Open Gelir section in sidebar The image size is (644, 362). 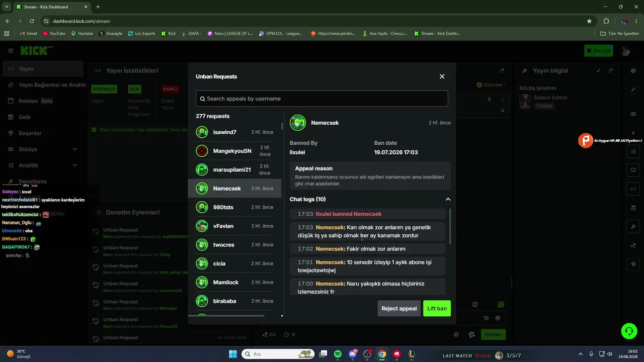coord(43,117)
